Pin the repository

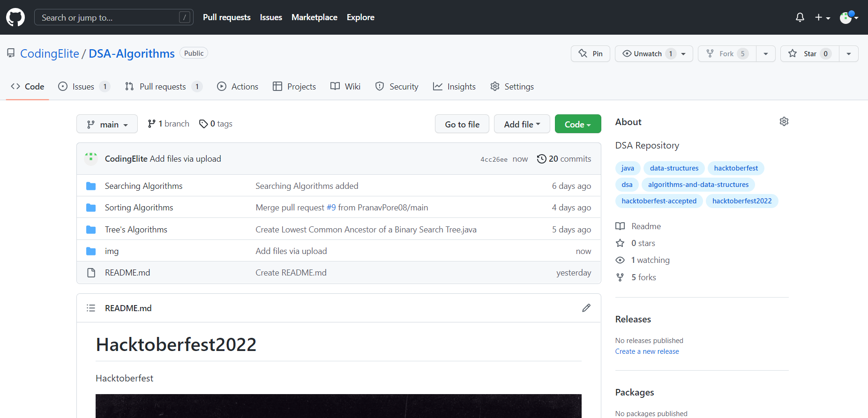(x=591, y=53)
